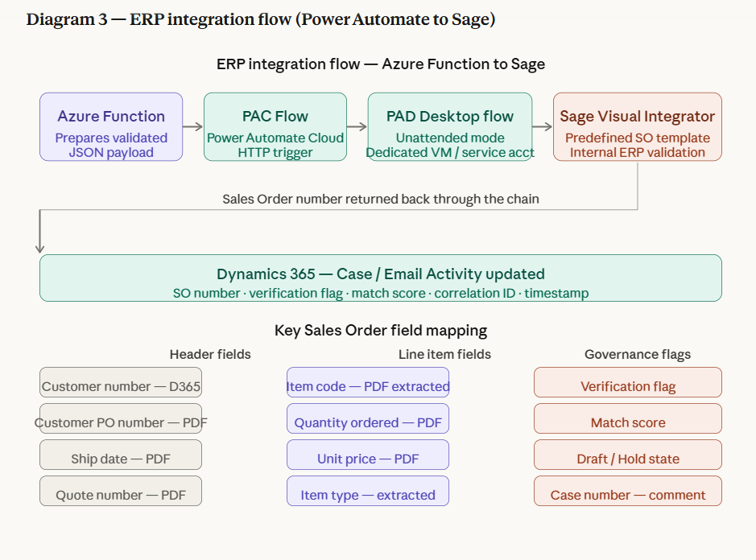Select Item code — PDF extracted field
Screen dimensions: 756x560
click(368, 382)
